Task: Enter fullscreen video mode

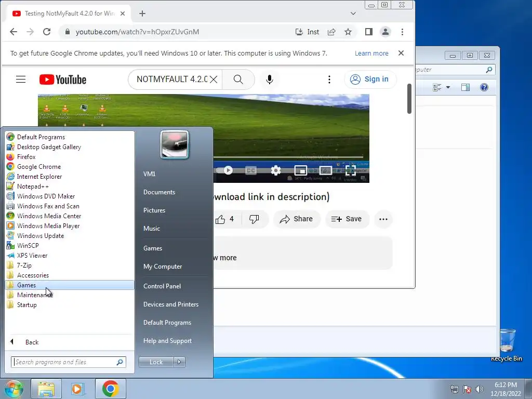Action: click(x=351, y=170)
